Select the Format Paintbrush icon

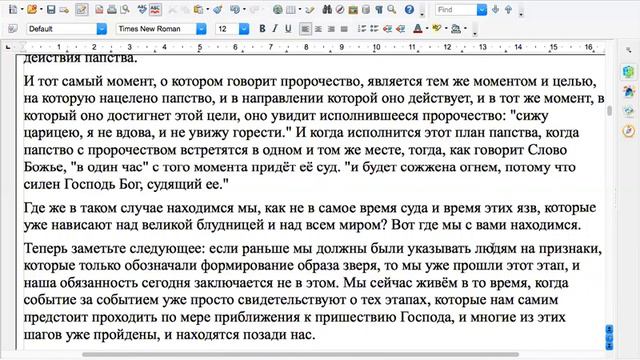click(218, 9)
